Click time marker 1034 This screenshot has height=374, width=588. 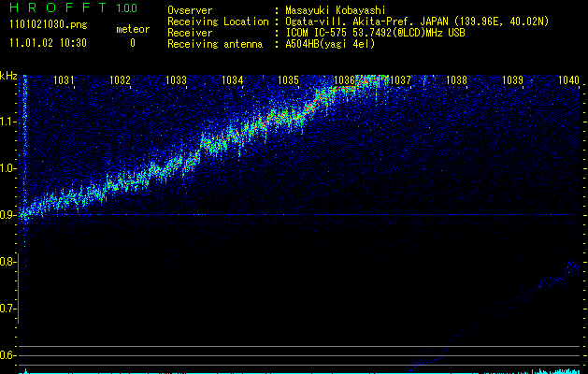232,79
